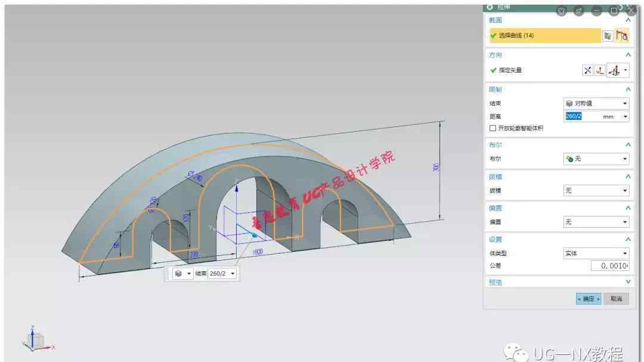Open the 体类型 实体 dropdown

coord(596,253)
